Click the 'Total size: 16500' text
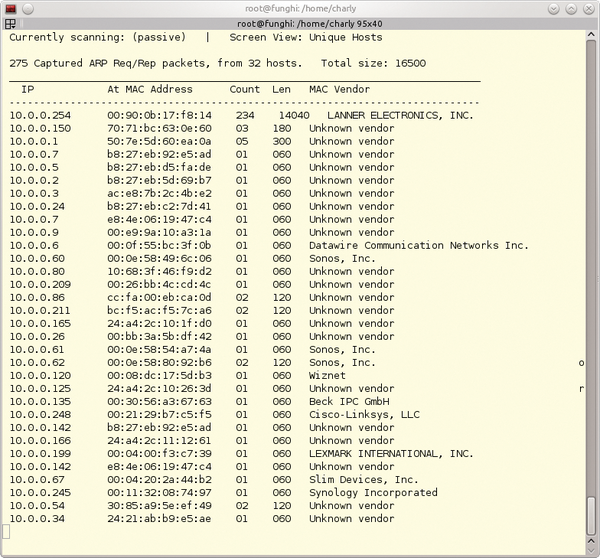The width and height of the screenshot is (600, 558). pos(373,63)
